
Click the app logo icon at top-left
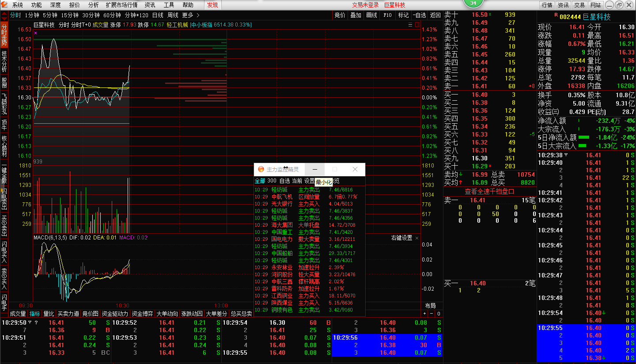[x=4, y=5]
